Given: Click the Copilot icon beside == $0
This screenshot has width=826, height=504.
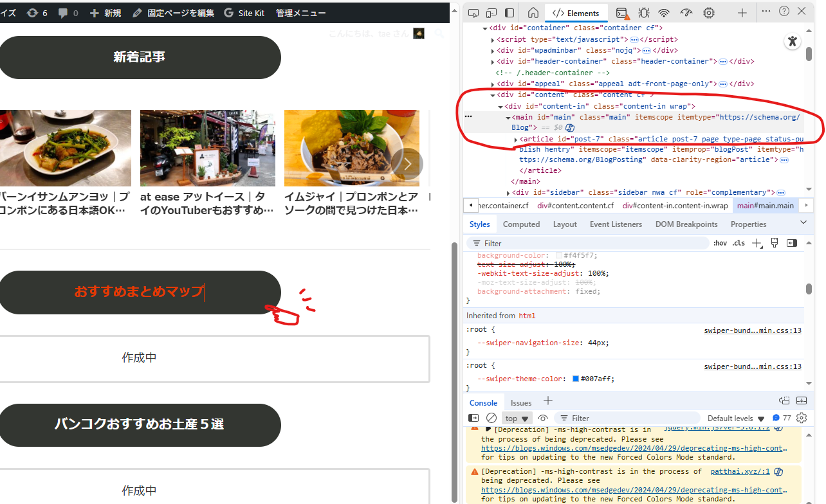Looking at the screenshot, I should tap(570, 128).
